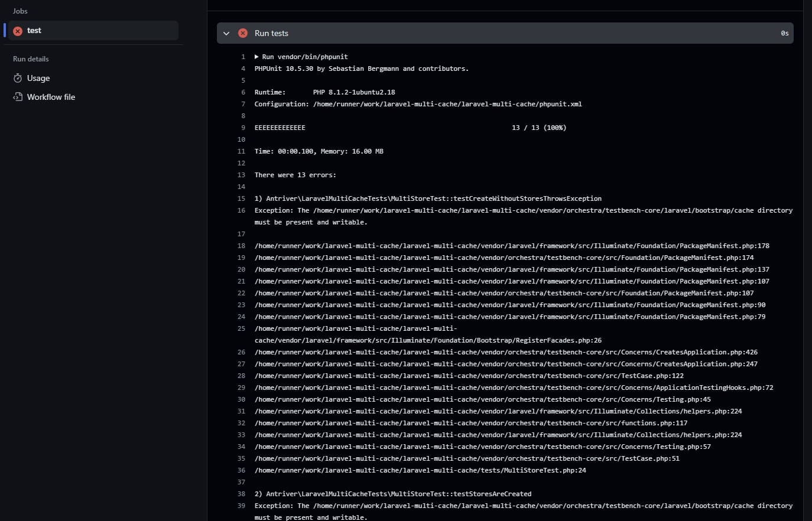This screenshot has width=812, height=521.
Task: Click the 0s duration label on Run tests
Action: click(x=784, y=33)
